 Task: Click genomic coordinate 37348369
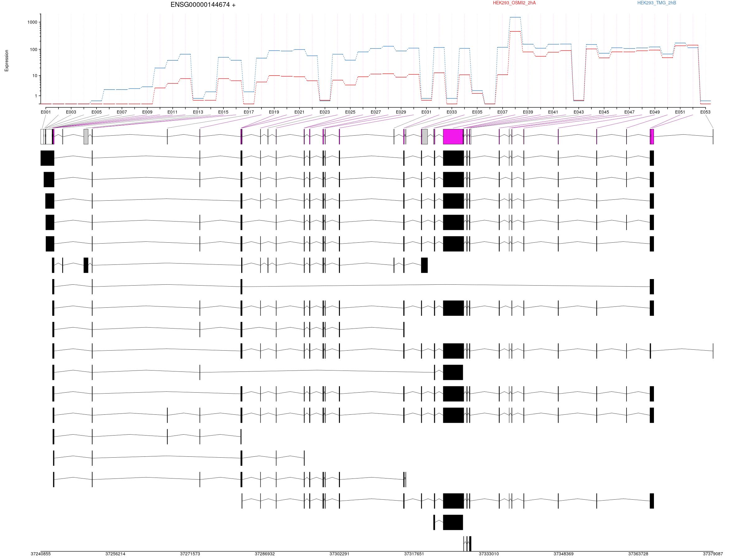point(563,554)
